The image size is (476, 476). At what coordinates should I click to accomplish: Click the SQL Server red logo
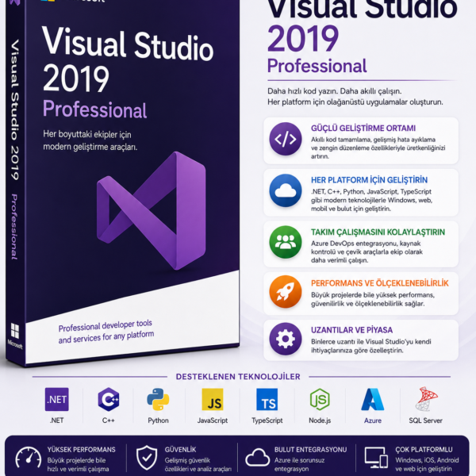[425, 398]
